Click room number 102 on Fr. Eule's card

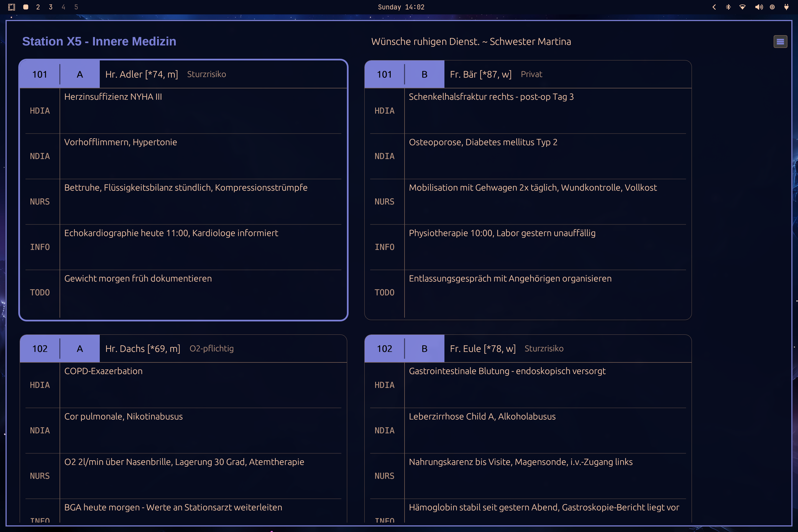(384, 349)
